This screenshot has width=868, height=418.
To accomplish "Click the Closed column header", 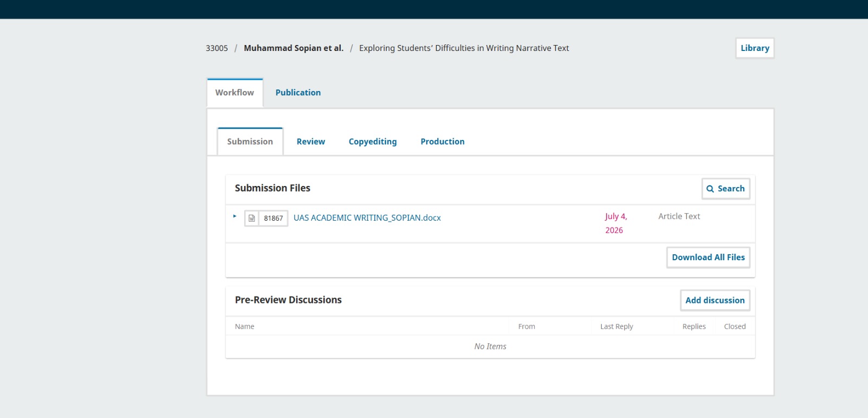I will click(735, 326).
